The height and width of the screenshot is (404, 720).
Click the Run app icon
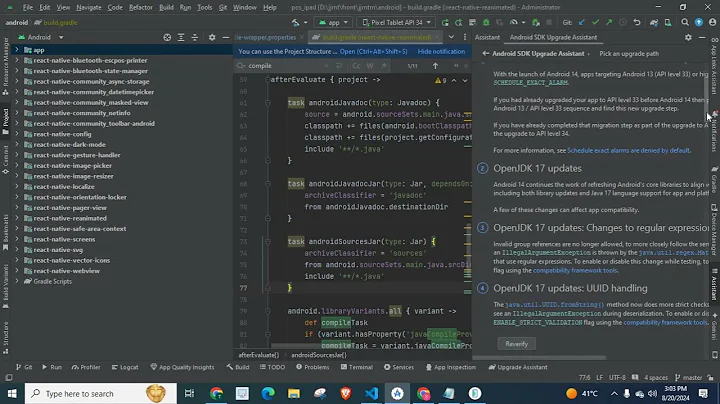(445, 22)
